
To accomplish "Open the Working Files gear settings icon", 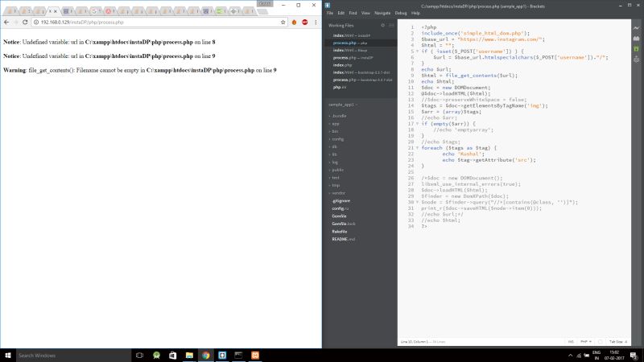I will pos(383,26).
